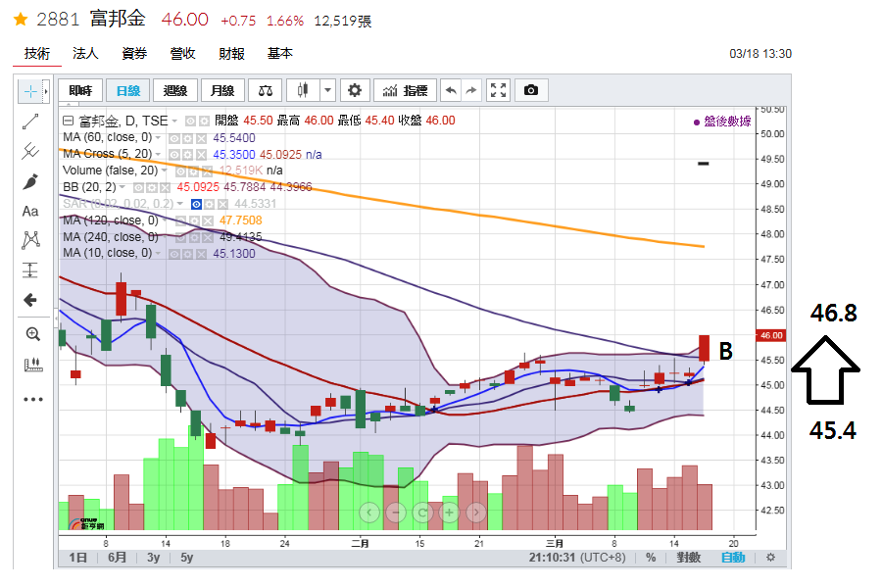
Task: Open Volume (false, 20) dropdown arrow
Action: 165,171
